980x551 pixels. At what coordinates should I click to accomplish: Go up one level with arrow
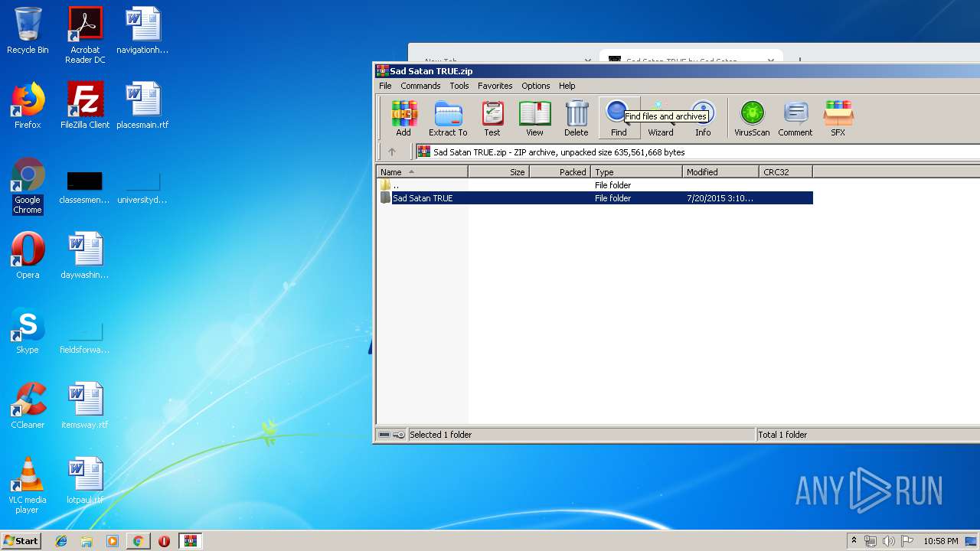pos(392,152)
